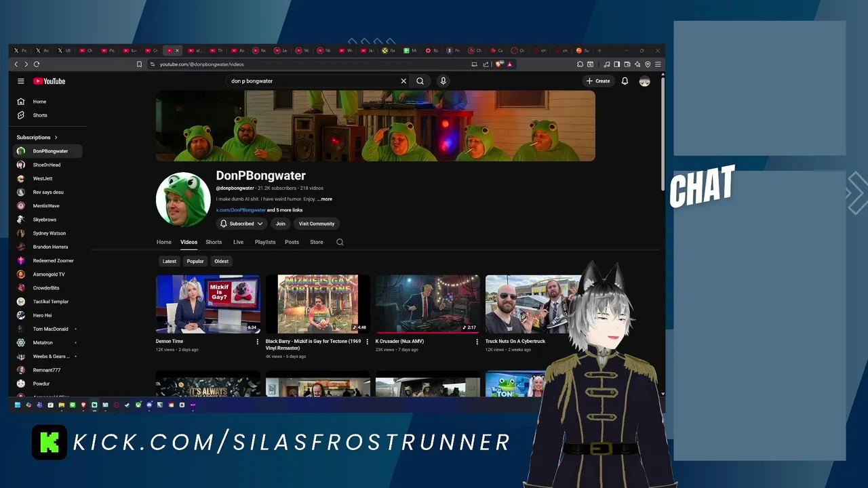The image size is (868, 488).
Task: Open Brave Rewards triangle icon
Action: [x=509, y=64]
